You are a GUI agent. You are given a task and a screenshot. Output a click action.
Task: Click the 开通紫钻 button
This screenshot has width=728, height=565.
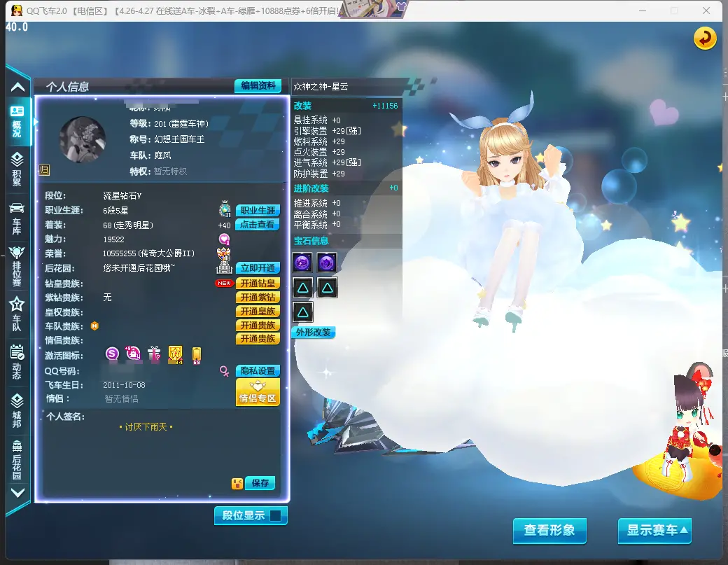258,297
